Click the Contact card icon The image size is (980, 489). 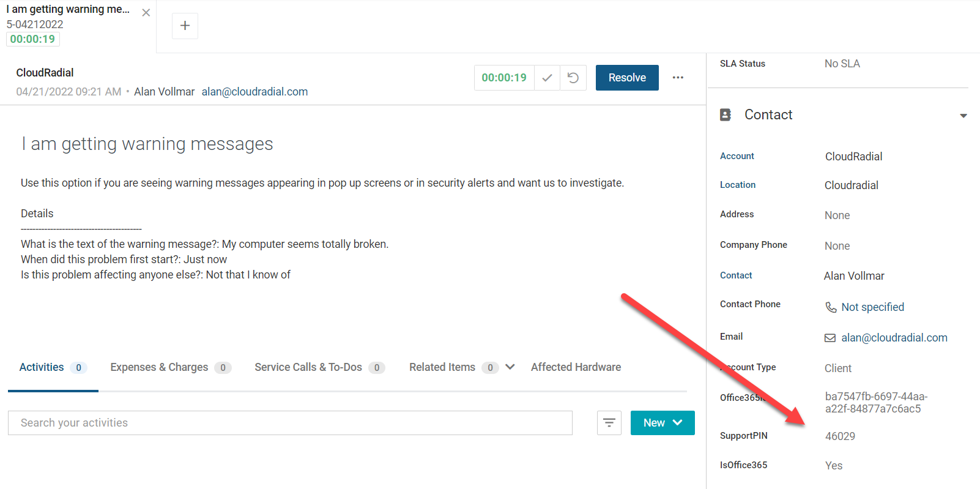click(x=726, y=114)
